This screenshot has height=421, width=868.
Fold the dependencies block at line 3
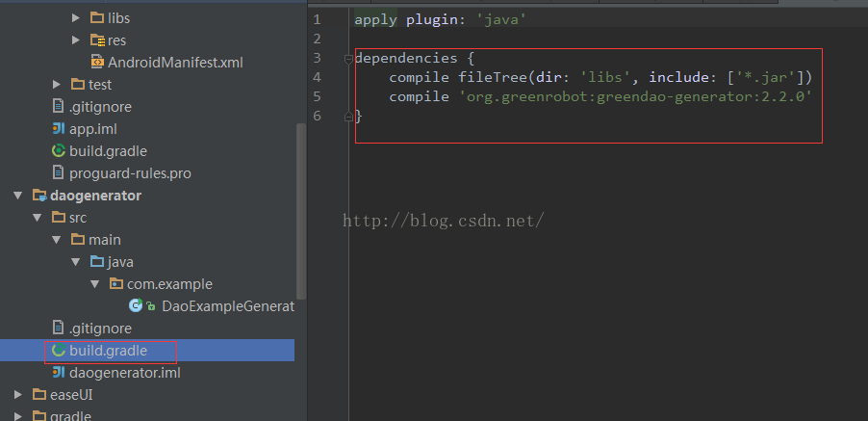pyautogui.click(x=348, y=59)
